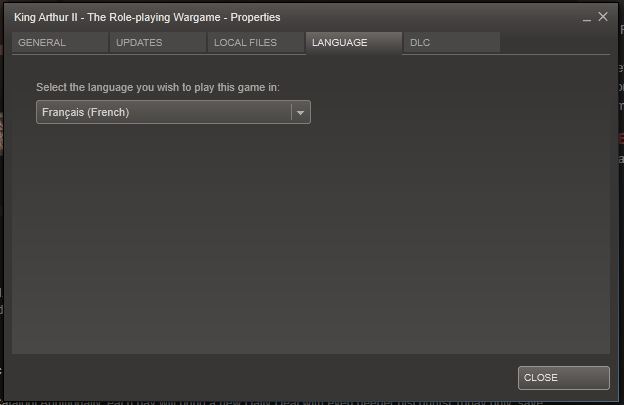
Task: Click the background window on the left edge
Action: tap(2, 199)
